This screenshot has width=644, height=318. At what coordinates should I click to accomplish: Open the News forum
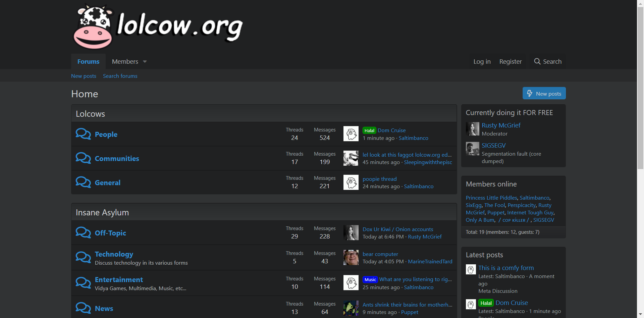click(104, 308)
